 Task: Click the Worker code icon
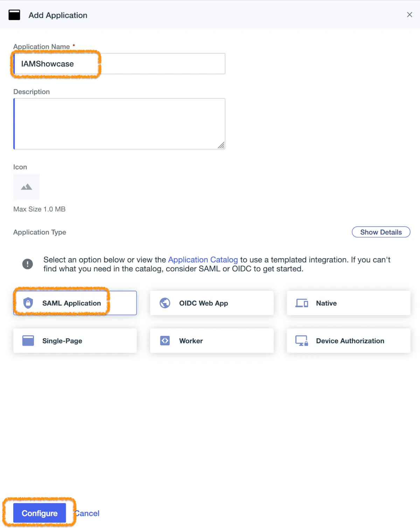(165, 340)
